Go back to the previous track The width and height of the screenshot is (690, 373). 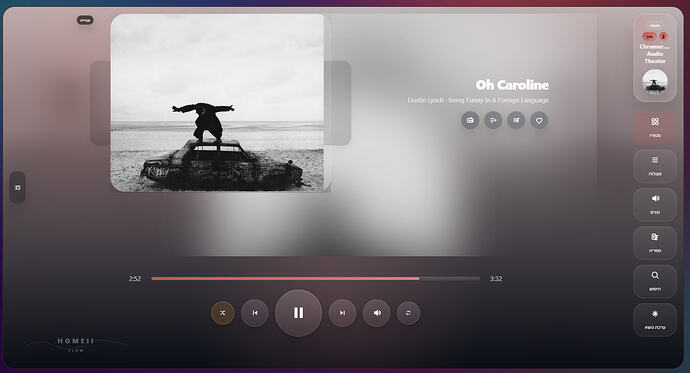(255, 313)
